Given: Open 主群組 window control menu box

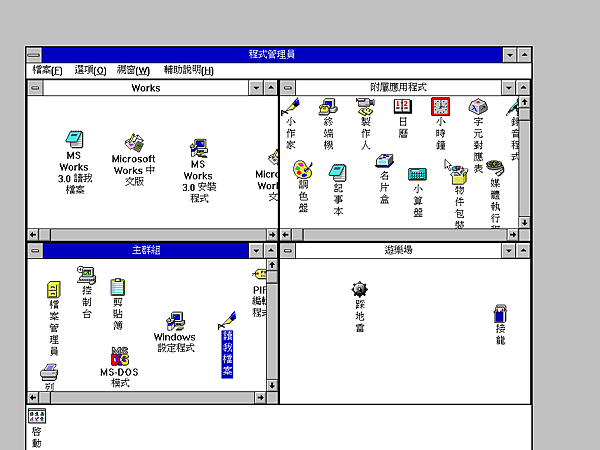Looking at the screenshot, I should click(36, 251).
